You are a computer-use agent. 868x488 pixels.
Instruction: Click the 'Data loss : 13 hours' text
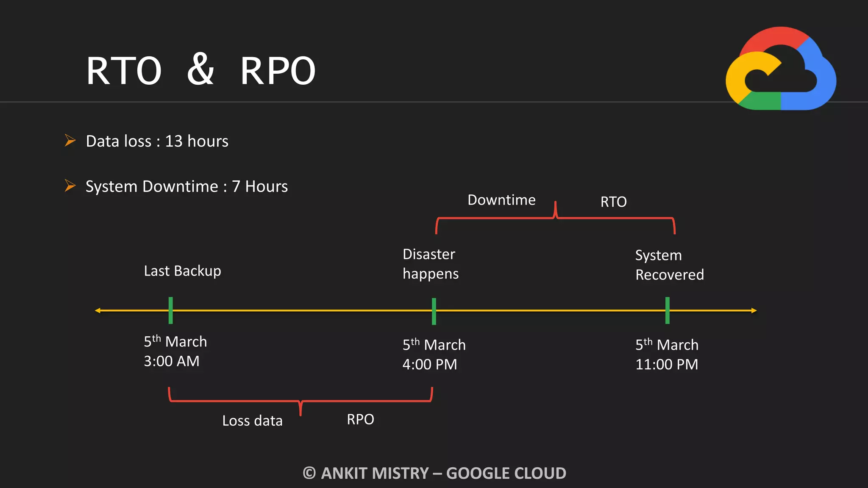click(x=157, y=141)
